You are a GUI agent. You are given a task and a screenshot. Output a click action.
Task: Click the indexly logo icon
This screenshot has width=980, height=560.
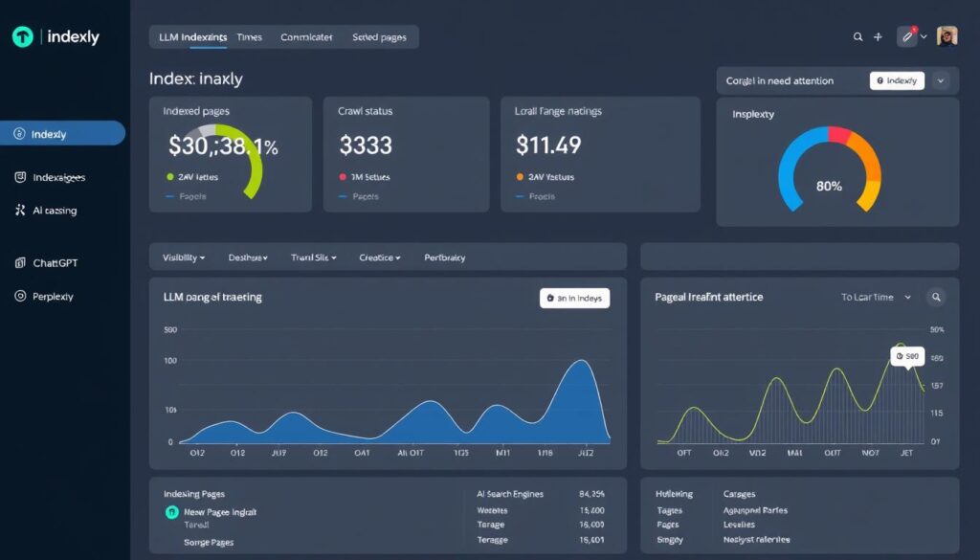point(23,37)
